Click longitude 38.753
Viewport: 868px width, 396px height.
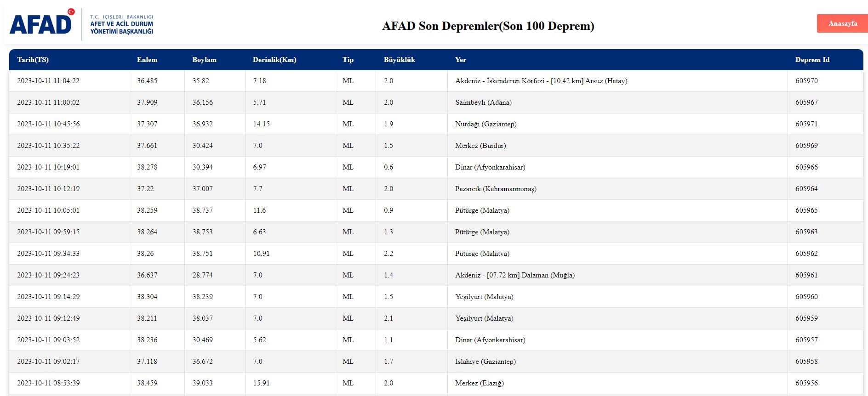point(202,232)
